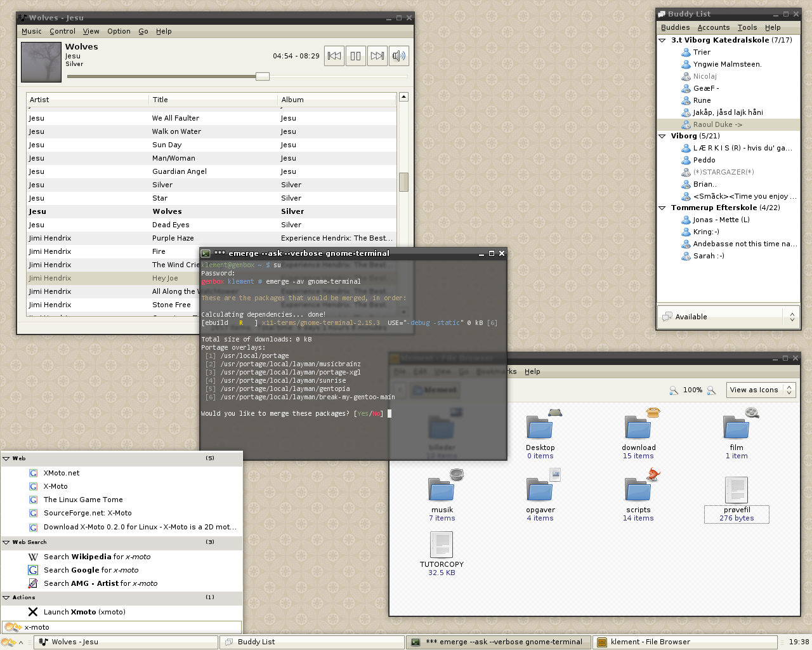
Task: Click the playlist scrollbar up arrow
Action: 403,97
